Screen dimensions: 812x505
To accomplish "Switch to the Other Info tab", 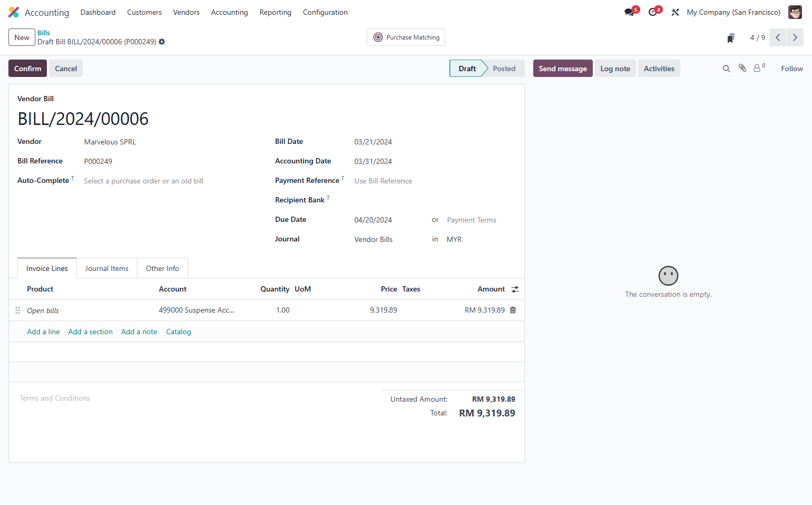I will pos(162,268).
